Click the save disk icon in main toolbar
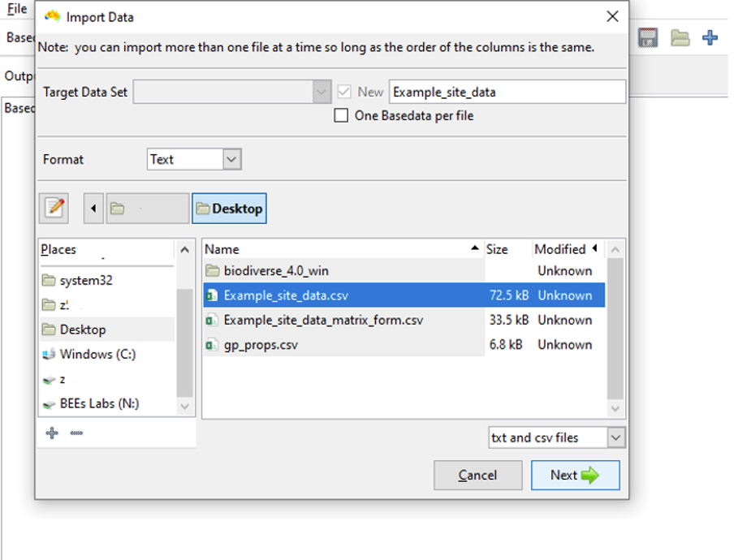Viewport: 734px width, 560px height. pos(647,38)
